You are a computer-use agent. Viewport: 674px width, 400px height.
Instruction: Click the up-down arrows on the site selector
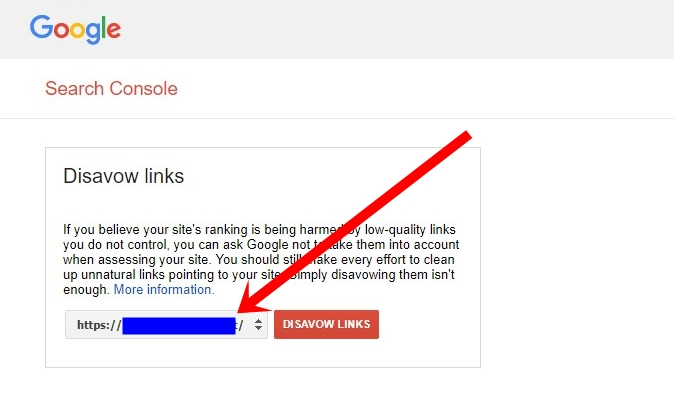tap(258, 324)
